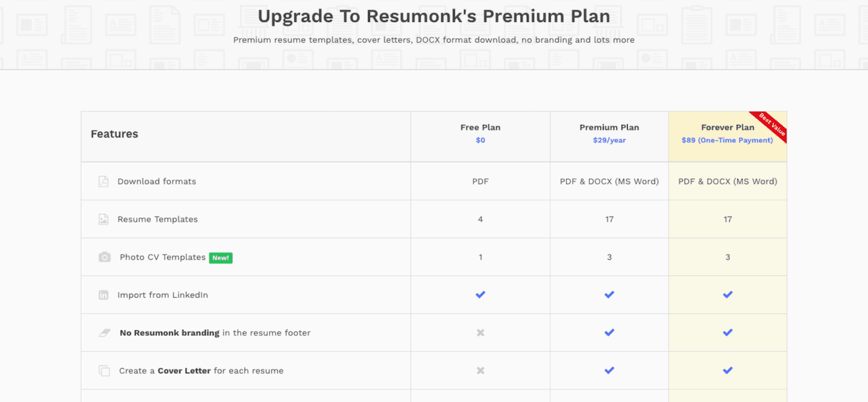Click the $29/year price link
The height and width of the screenshot is (402, 868).
609,140
